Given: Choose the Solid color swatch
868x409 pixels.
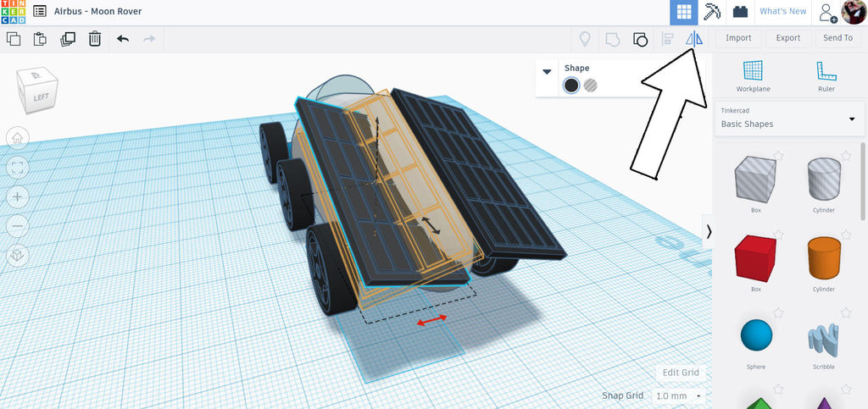Looking at the screenshot, I should click(x=571, y=86).
